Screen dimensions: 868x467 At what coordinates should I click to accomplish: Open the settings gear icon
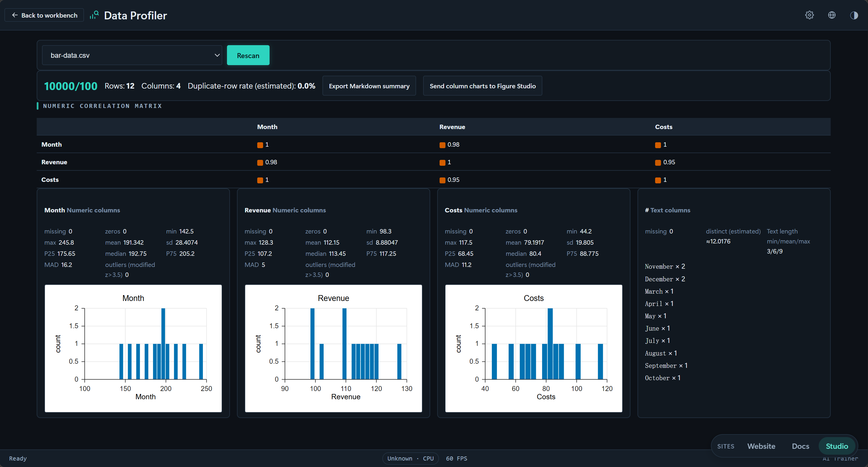[809, 15]
